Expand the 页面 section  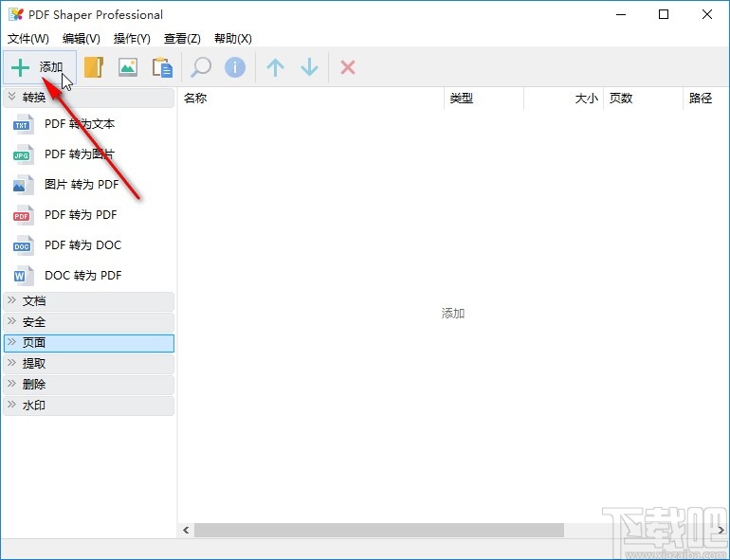coord(88,343)
